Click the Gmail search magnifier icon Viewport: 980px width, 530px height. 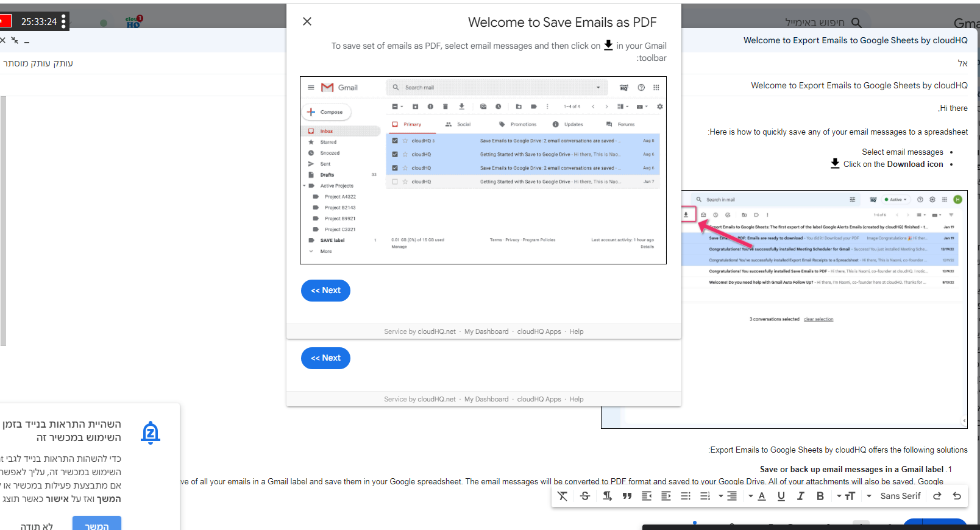pos(856,23)
